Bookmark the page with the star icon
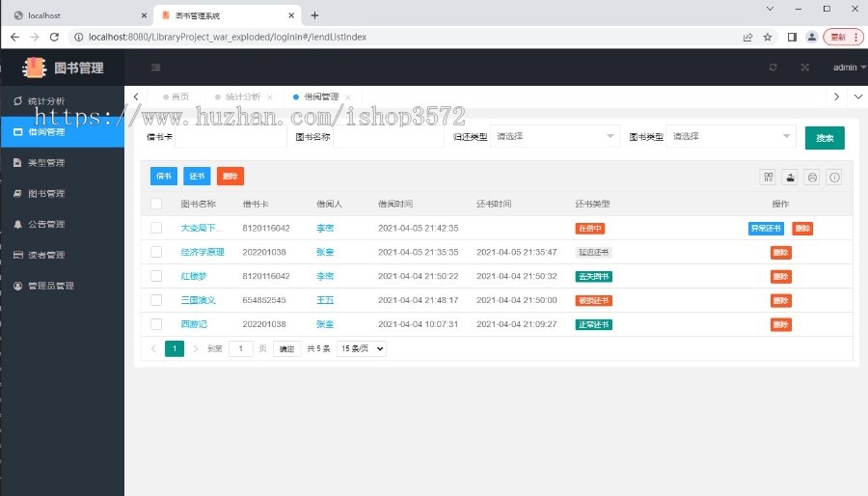Viewport: 868px width, 496px height. 768,37
